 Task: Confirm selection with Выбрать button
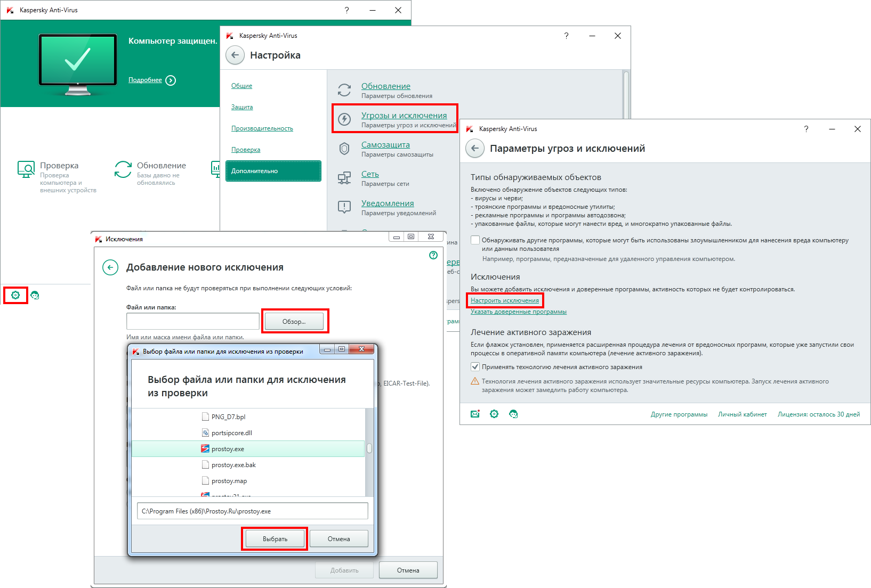(x=275, y=539)
